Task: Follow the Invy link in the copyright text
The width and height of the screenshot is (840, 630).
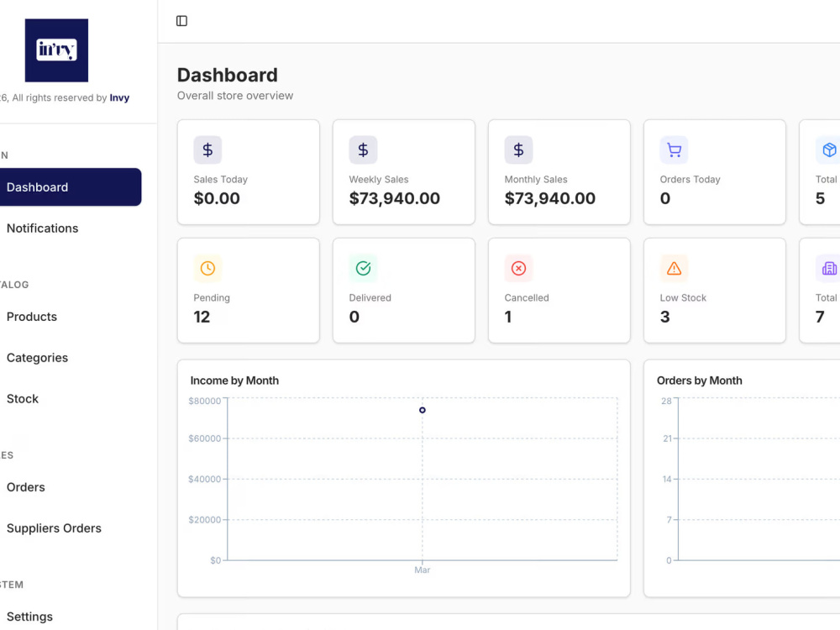Action: [119, 97]
